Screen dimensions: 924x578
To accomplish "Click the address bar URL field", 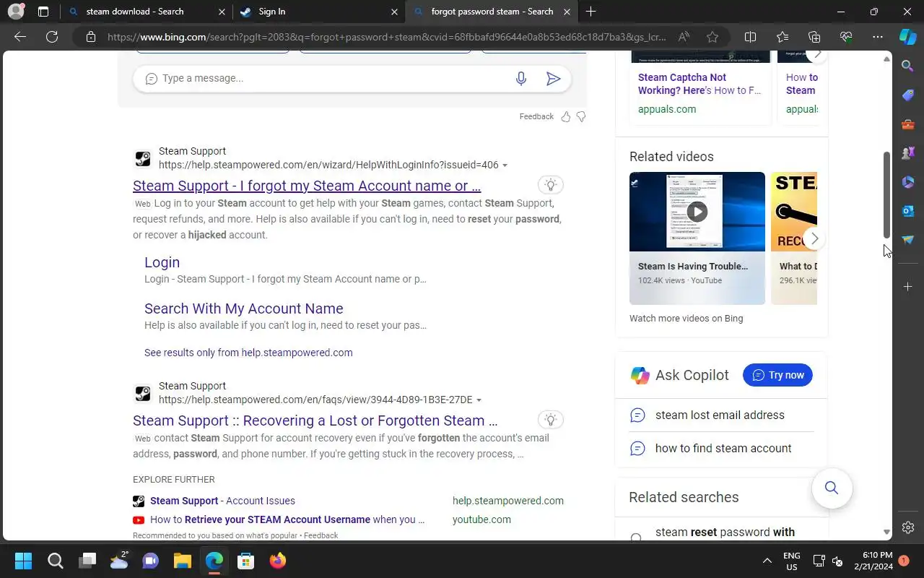I will click(x=386, y=37).
